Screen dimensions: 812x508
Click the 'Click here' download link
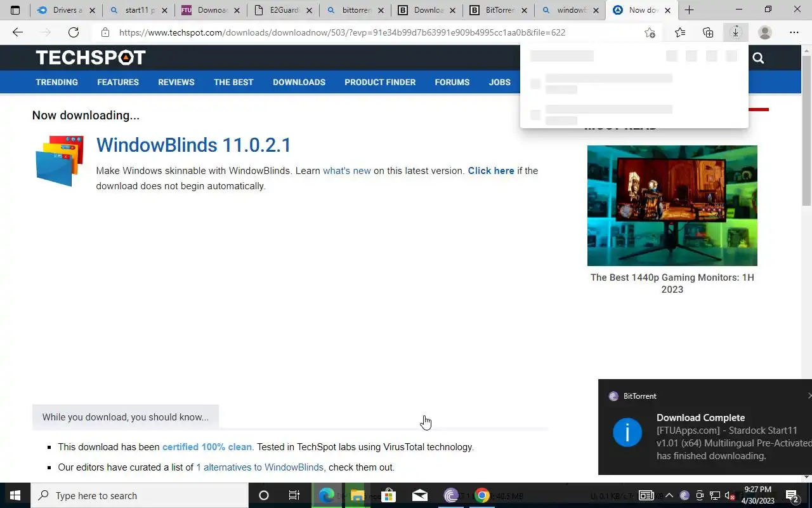491,171
